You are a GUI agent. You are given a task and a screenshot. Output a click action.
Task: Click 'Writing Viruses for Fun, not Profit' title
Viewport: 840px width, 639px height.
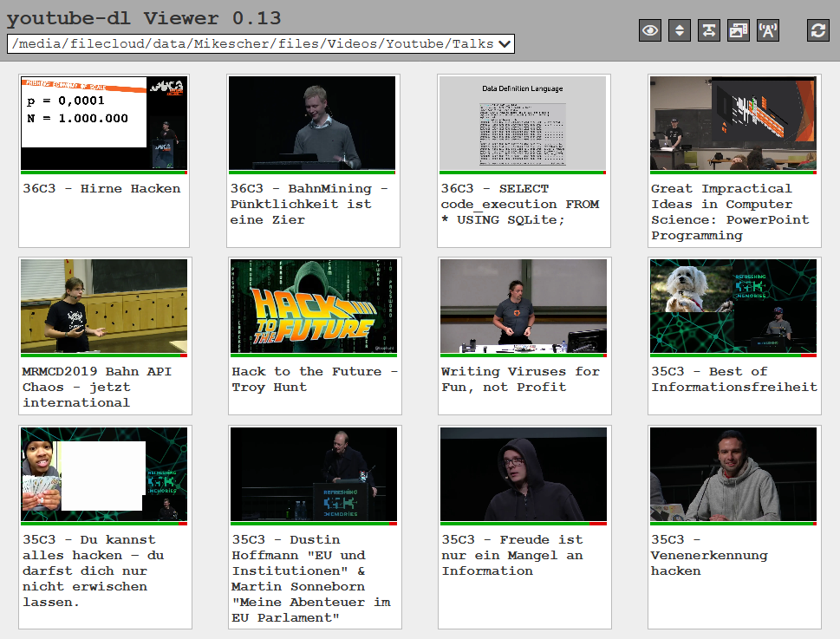[520, 379]
